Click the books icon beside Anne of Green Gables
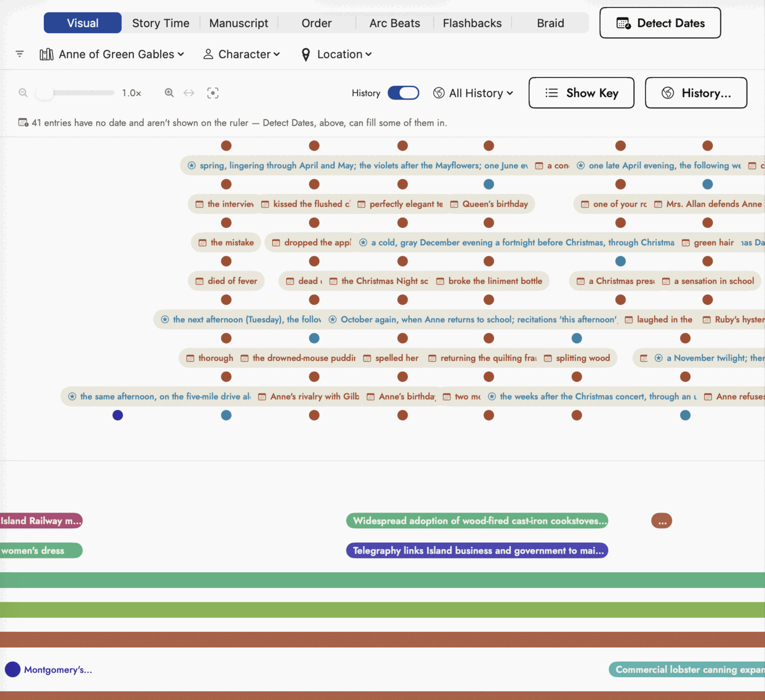Viewport: 765px width, 700px height. pos(46,54)
